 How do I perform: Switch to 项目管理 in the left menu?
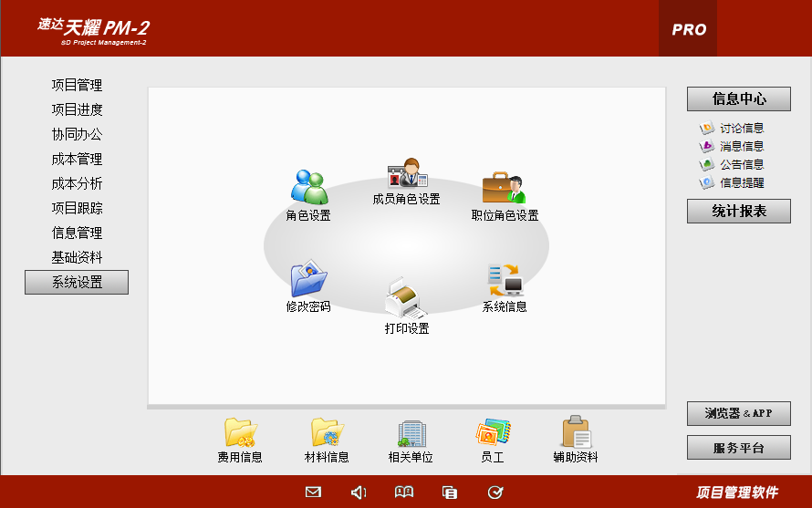(77, 86)
